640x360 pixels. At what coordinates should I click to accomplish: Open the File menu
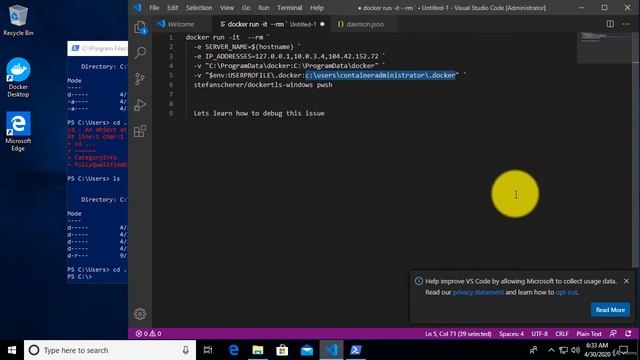(x=154, y=8)
